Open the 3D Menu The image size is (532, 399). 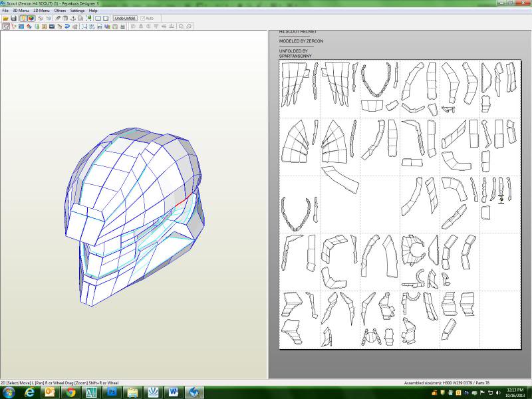[x=21, y=11]
